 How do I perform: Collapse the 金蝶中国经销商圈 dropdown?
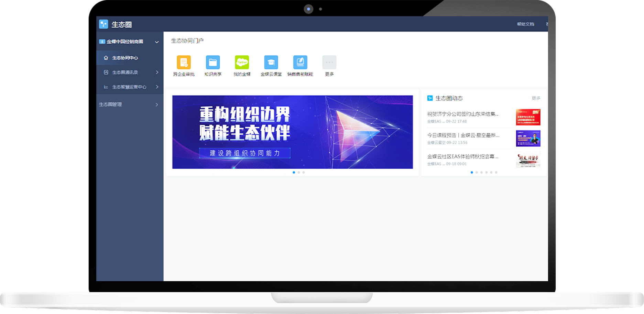click(x=157, y=42)
